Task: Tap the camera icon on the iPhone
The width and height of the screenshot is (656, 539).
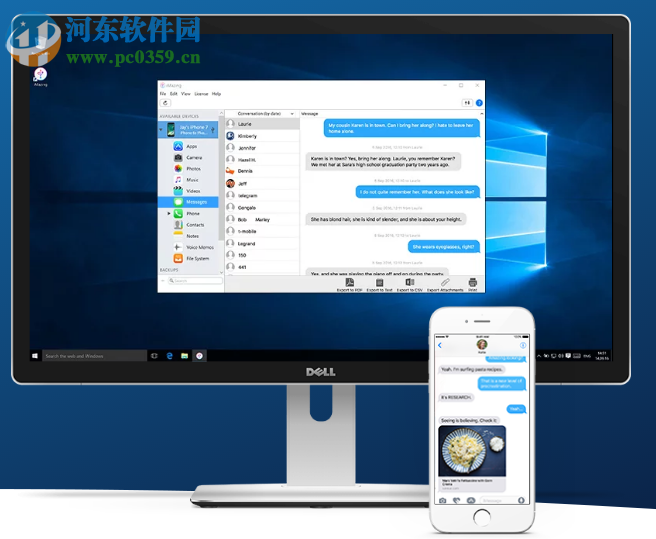Action: click(x=443, y=500)
